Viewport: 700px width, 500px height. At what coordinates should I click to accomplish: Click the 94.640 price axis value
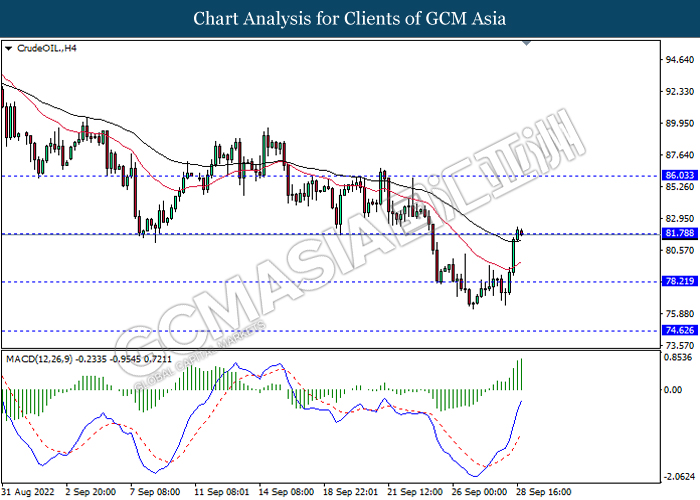pyautogui.click(x=680, y=60)
